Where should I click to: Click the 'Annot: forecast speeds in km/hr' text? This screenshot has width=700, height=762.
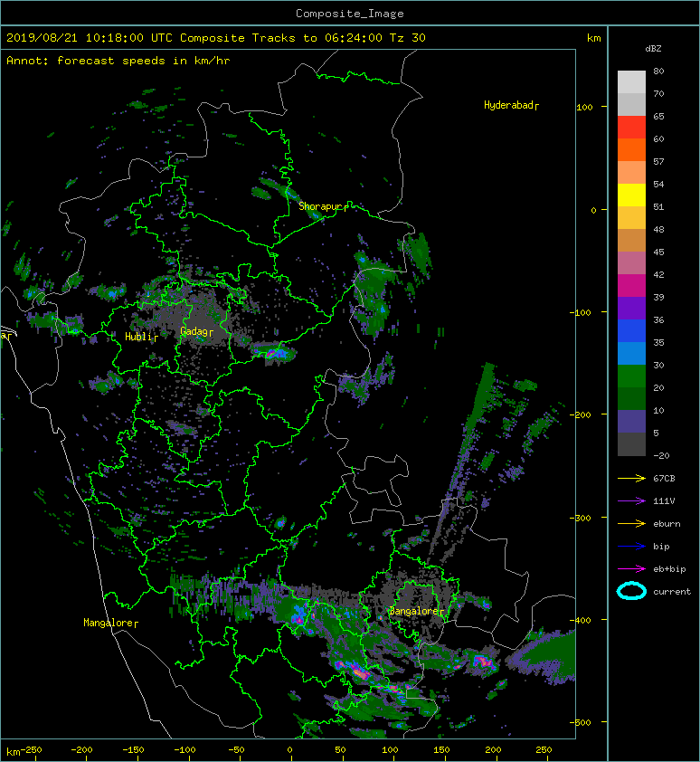click(118, 61)
